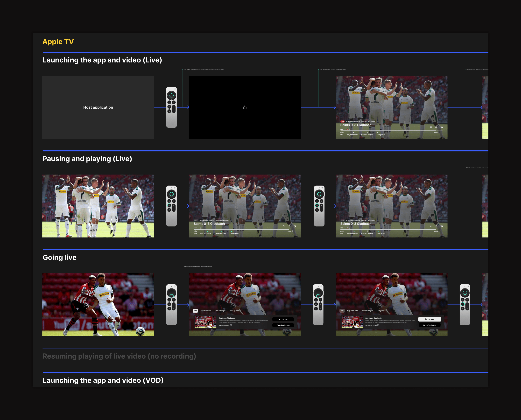Click remote clickpad center beside Host application
This screenshot has height=420, width=521.
171,95
